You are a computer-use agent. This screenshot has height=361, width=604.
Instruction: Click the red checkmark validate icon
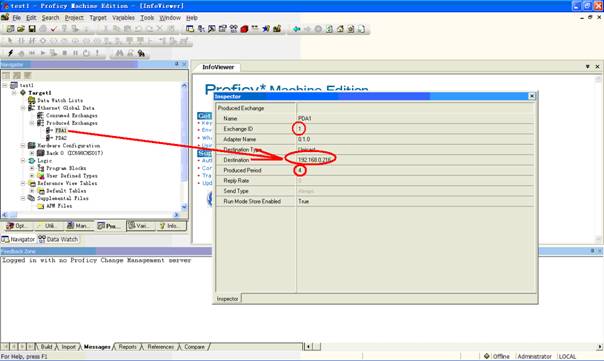point(54,29)
